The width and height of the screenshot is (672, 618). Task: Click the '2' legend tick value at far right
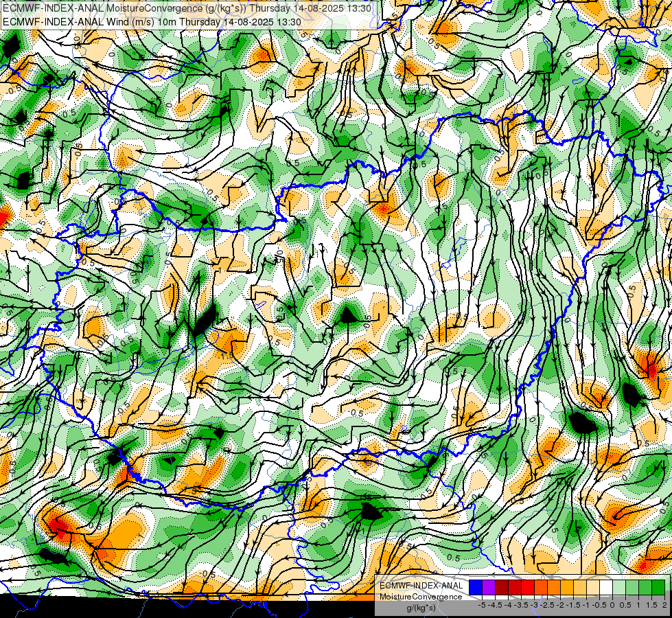[664, 605]
